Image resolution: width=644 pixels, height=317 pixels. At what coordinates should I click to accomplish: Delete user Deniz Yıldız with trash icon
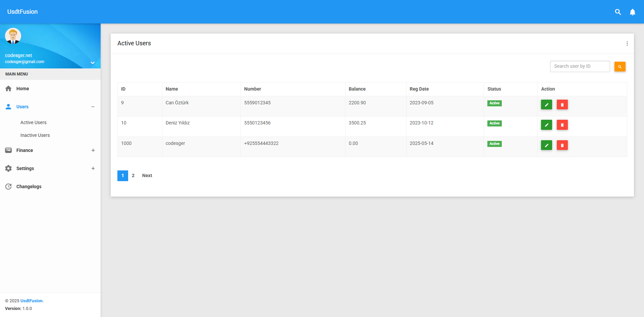[x=562, y=125]
